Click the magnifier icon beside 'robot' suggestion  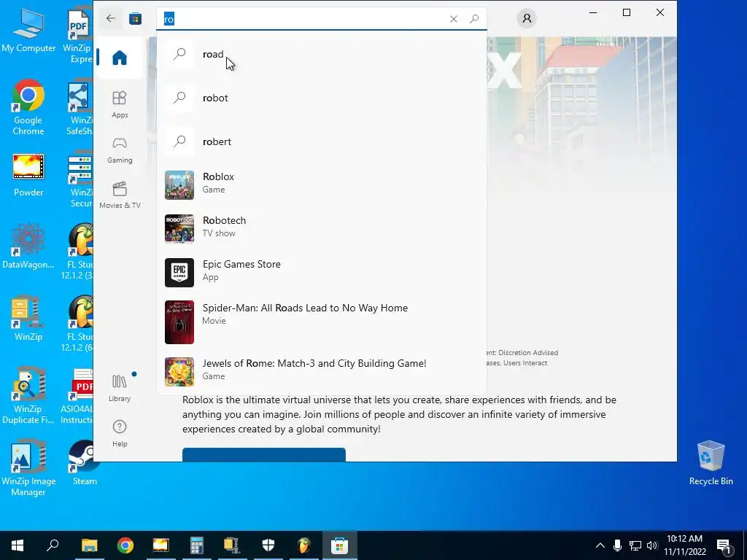tap(179, 98)
